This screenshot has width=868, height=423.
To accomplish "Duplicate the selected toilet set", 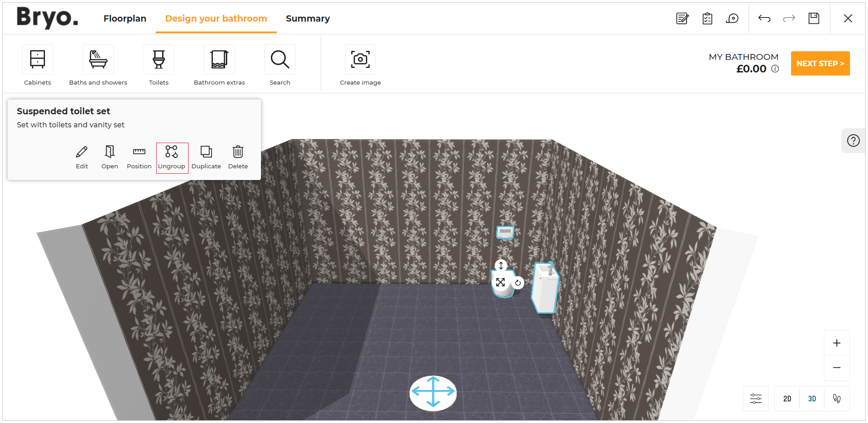I will pos(206,157).
